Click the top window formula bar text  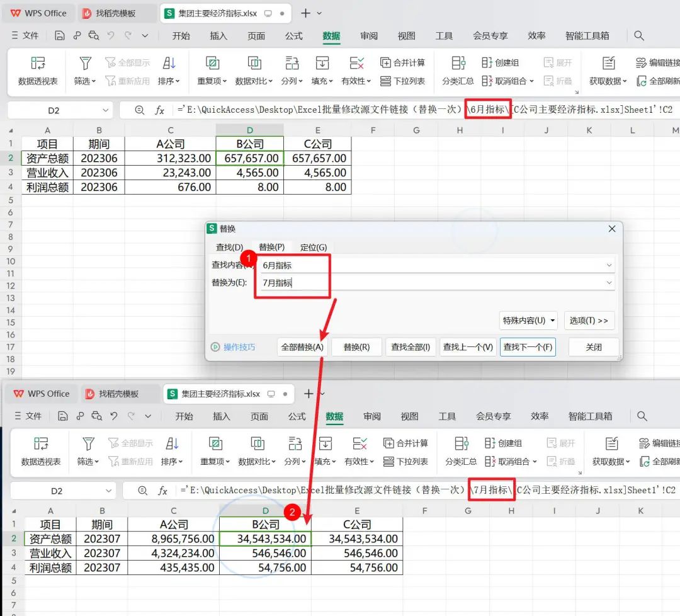click(x=425, y=110)
